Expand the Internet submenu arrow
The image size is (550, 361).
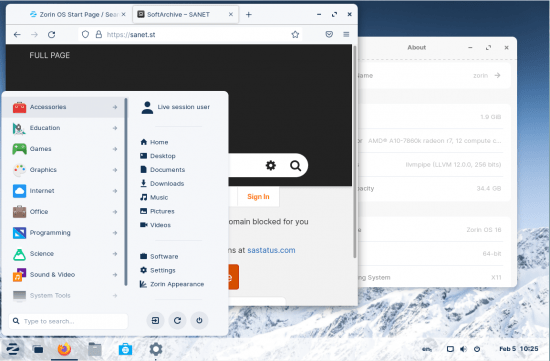[x=115, y=191]
